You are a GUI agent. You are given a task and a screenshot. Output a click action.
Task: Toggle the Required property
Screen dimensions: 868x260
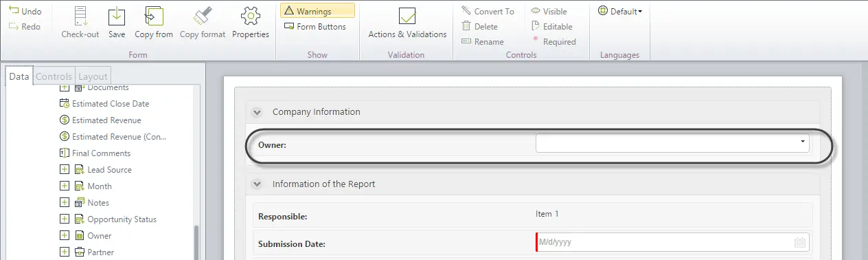pos(554,42)
